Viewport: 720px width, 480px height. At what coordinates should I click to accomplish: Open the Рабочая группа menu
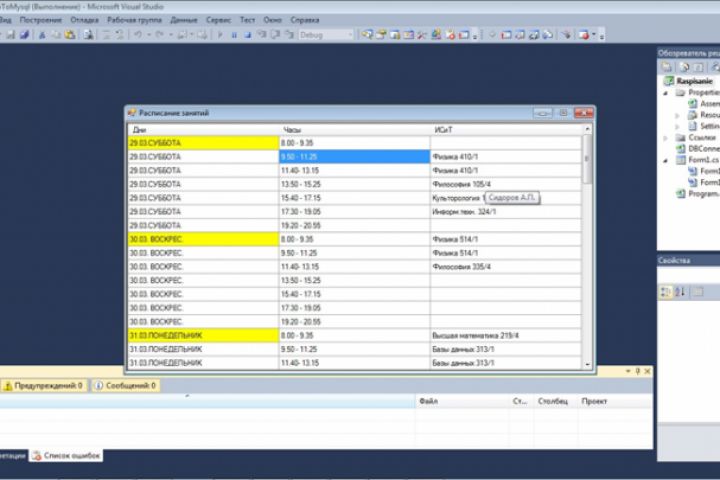(134, 20)
